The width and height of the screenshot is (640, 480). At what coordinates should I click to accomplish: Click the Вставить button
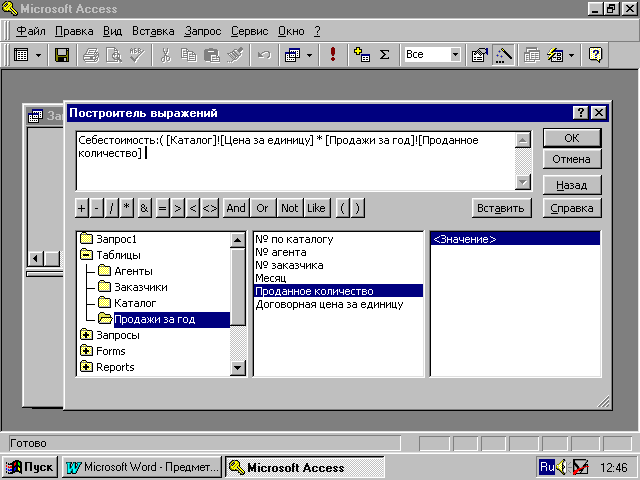pyautogui.click(x=501, y=208)
